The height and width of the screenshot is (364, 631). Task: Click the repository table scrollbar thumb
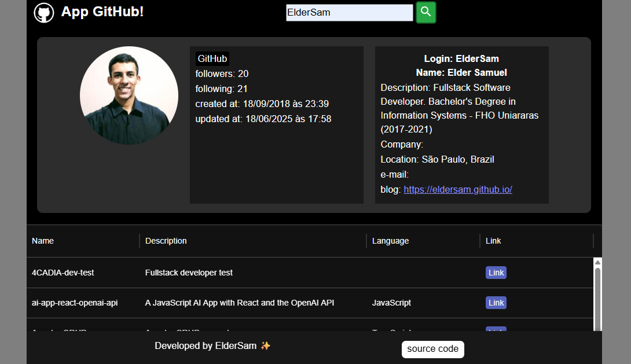tap(597, 299)
